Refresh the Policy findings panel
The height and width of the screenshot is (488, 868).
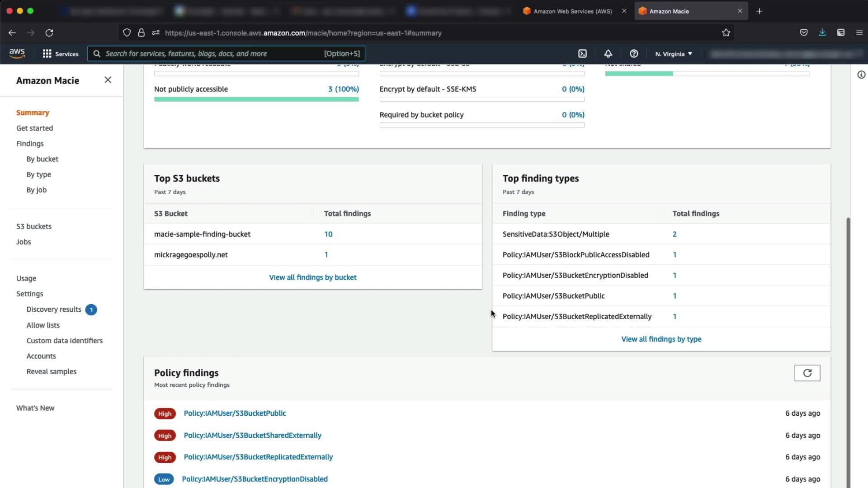click(x=807, y=373)
